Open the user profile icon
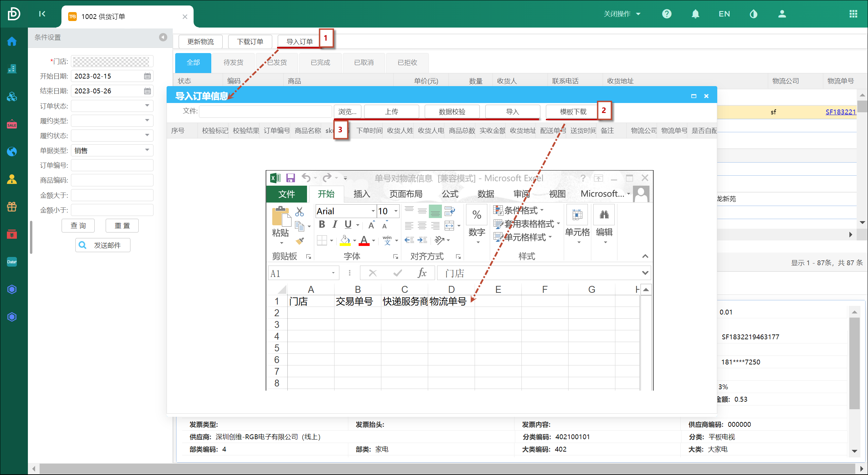Viewport: 868px width, 475px height. pyautogui.click(x=782, y=14)
